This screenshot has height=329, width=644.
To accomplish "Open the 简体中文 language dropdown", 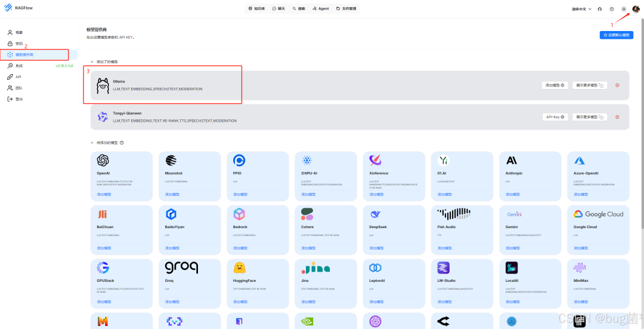I will coord(581,8).
